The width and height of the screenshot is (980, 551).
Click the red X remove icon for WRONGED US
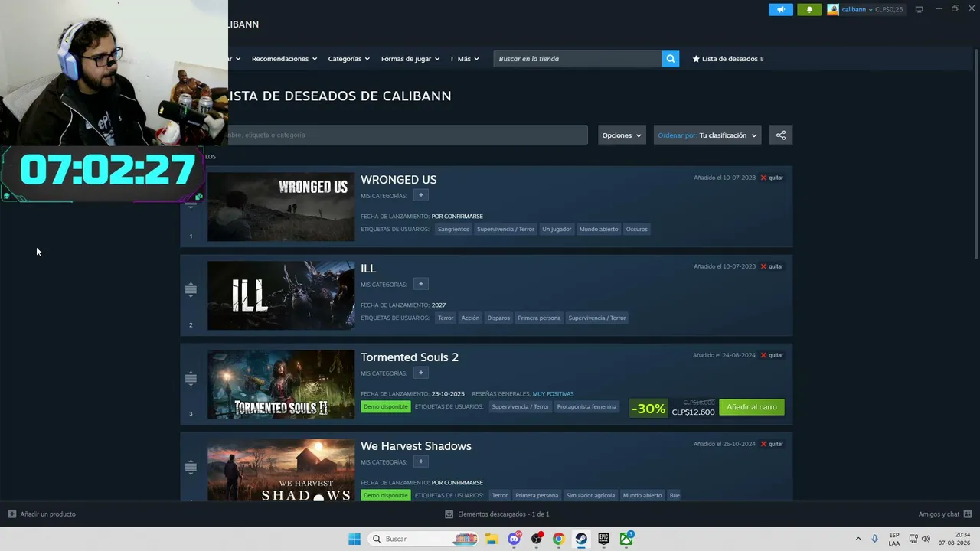click(763, 178)
